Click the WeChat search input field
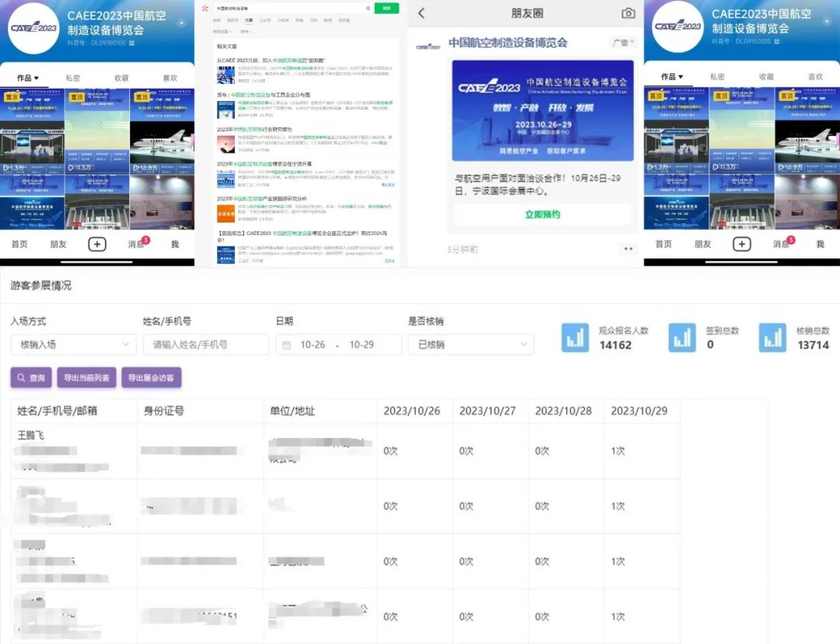 click(x=289, y=8)
